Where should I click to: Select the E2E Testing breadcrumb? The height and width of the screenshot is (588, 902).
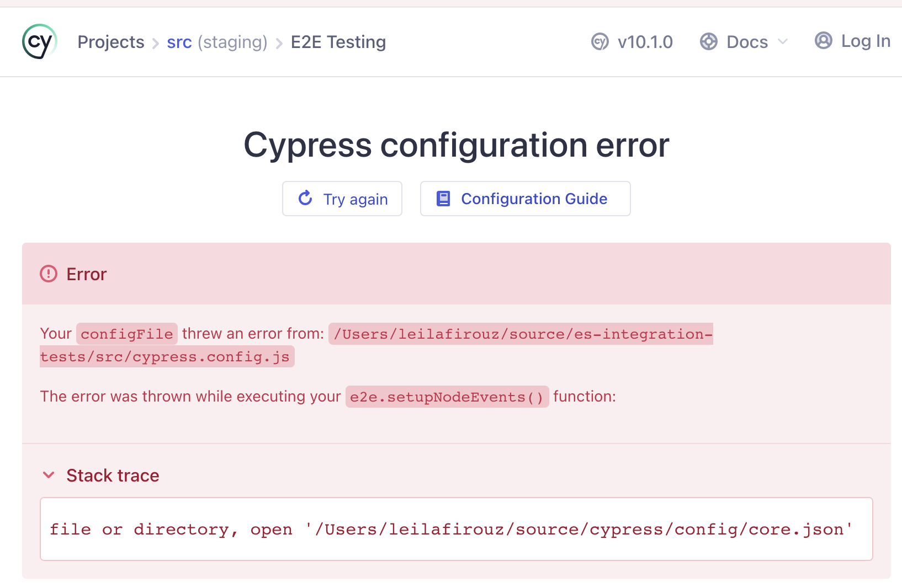(338, 41)
